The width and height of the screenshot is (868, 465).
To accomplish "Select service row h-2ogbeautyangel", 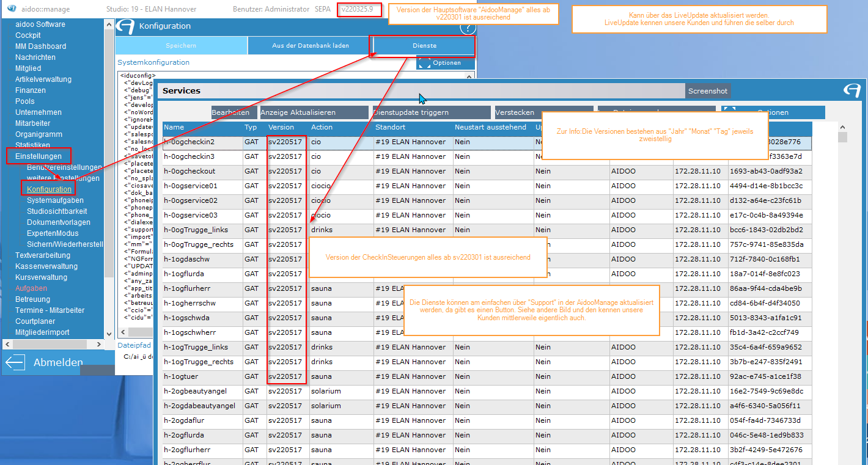I will tap(487, 391).
